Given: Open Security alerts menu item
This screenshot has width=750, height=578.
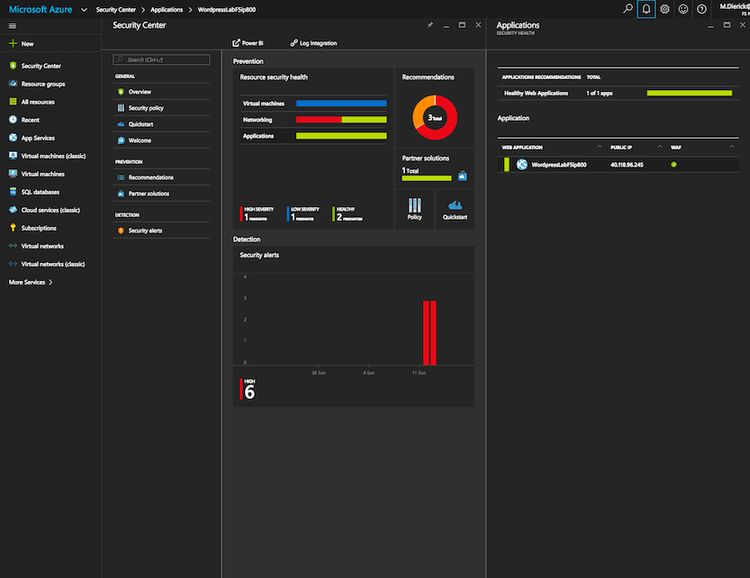Looking at the screenshot, I should [x=145, y=230].
